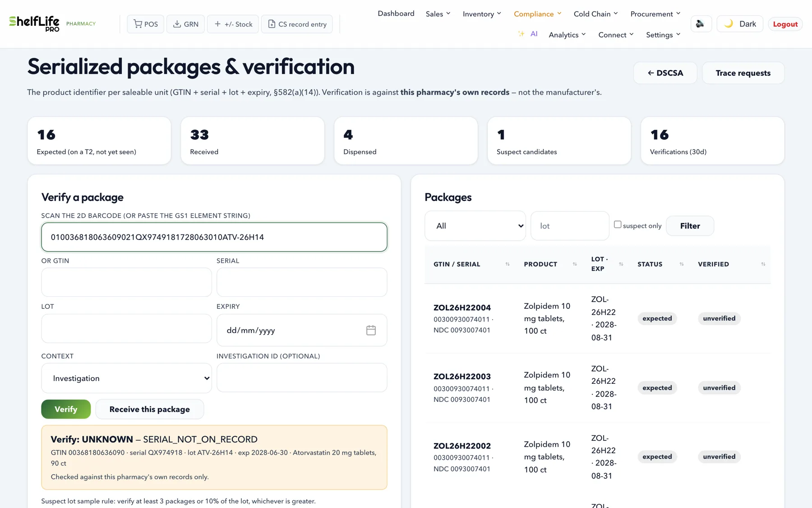Click unverified badge for ZOL26H22002

(719, 457)
